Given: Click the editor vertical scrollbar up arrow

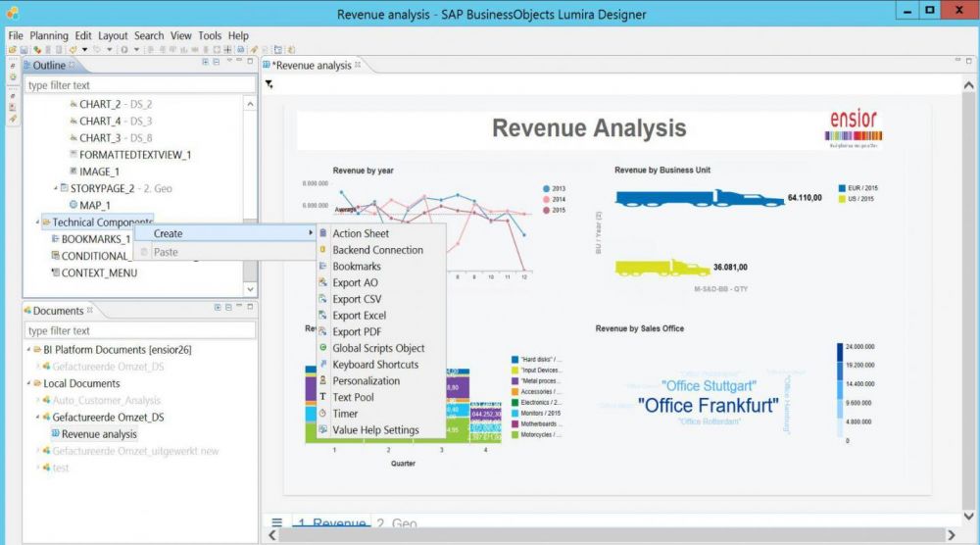Looking at the screenshot, I should point(969,85).
